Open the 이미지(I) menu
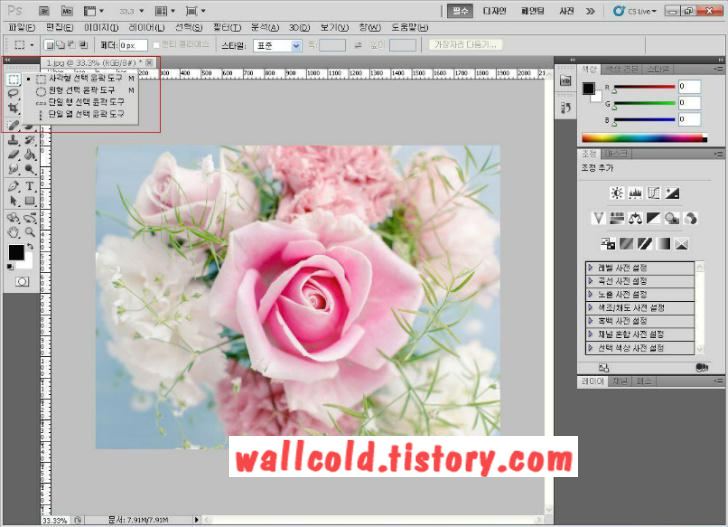The height and width of the screenshot is (527, 728). (x=101, y=27)
